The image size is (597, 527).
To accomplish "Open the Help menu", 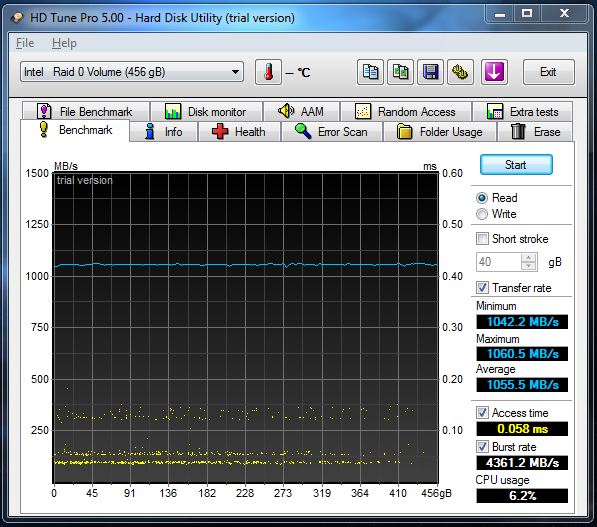I will point(64,43).
